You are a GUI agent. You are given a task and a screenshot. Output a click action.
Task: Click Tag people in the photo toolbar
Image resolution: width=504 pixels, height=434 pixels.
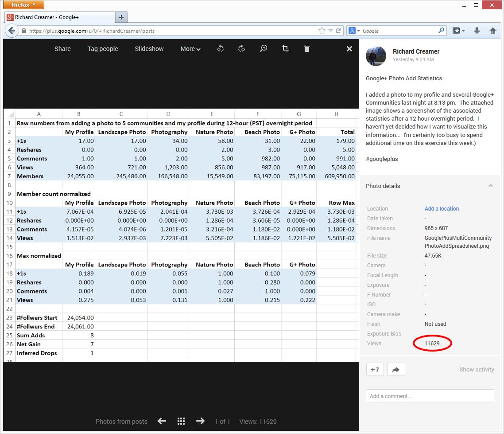pos(103,49)
